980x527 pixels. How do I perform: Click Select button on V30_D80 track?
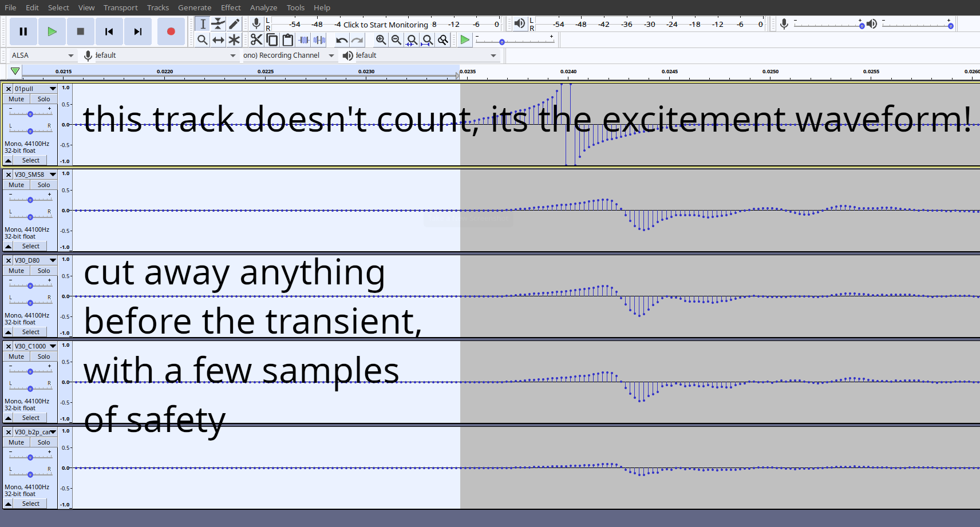(31, 332)
